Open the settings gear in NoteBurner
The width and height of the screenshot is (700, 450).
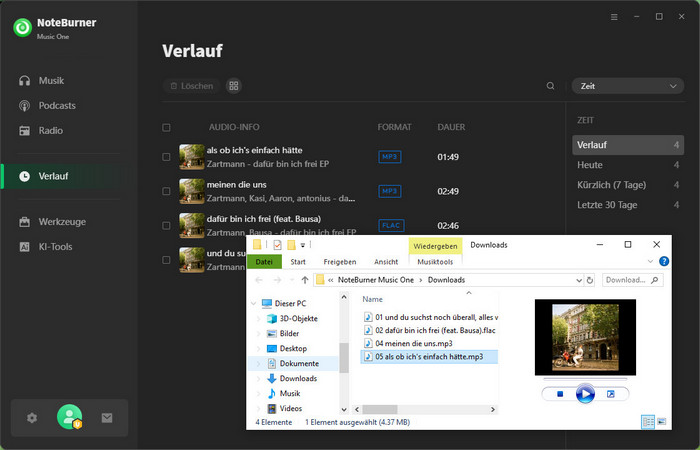(x=32, y=418)
